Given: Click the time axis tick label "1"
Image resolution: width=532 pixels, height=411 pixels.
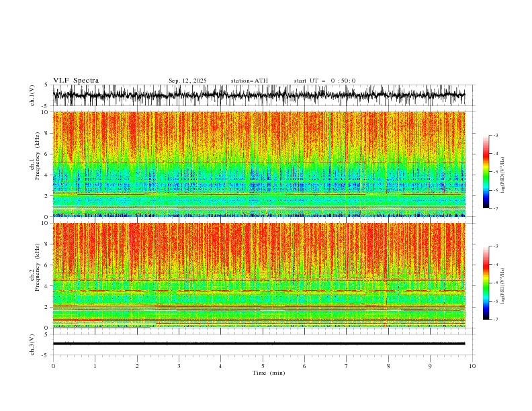Looking at the screenshot, I should [x=95, y=366].
